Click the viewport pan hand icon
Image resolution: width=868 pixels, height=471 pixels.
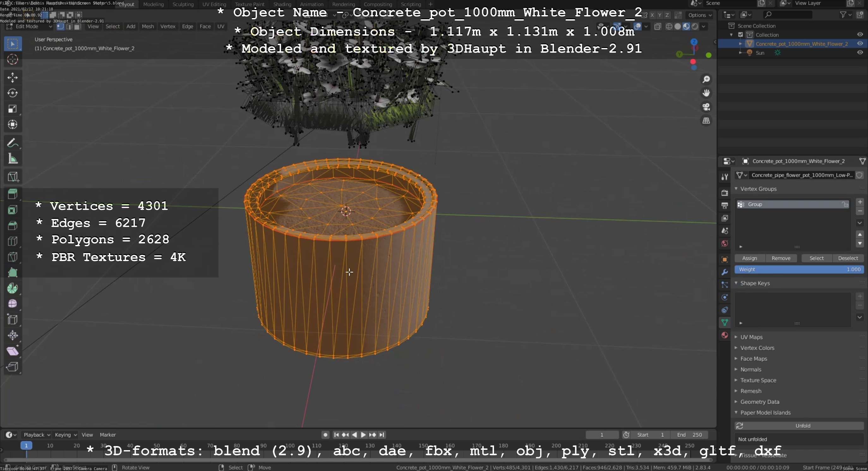tap(706, 93)
